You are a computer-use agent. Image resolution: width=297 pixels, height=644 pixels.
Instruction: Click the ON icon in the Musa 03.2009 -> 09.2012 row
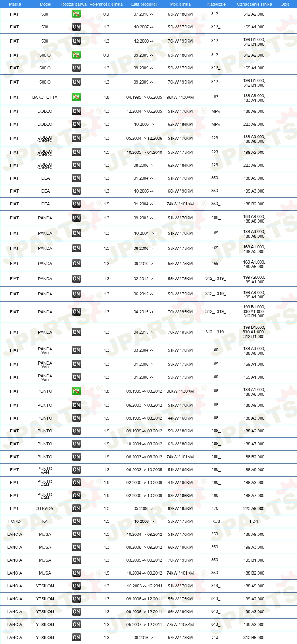point(76,560)
